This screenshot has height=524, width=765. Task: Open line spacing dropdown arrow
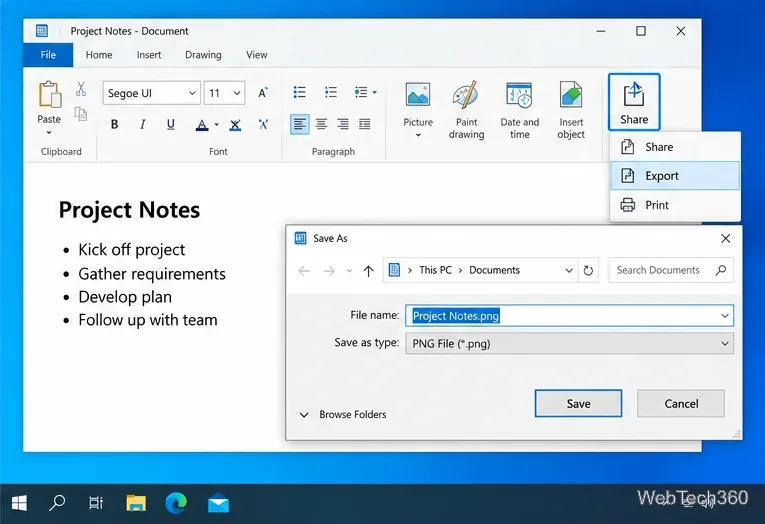click(375, 92)
